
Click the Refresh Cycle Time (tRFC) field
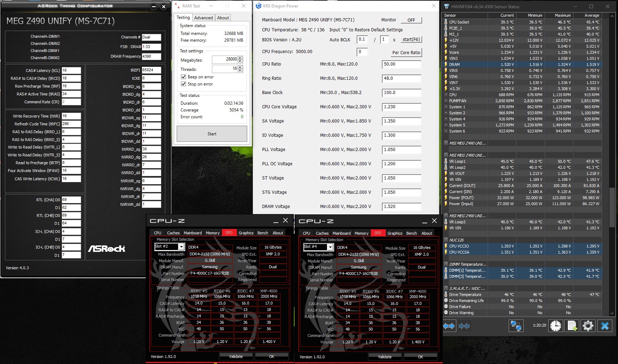[71, 124]
